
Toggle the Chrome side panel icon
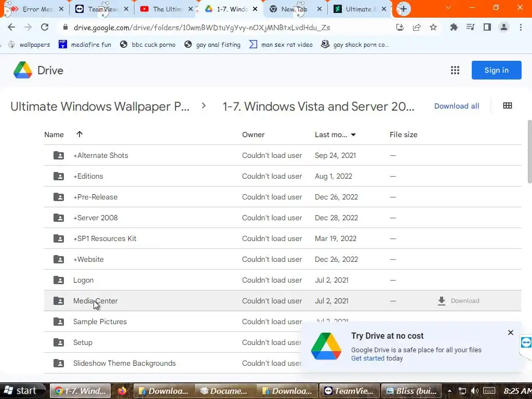tap(487, 27)
